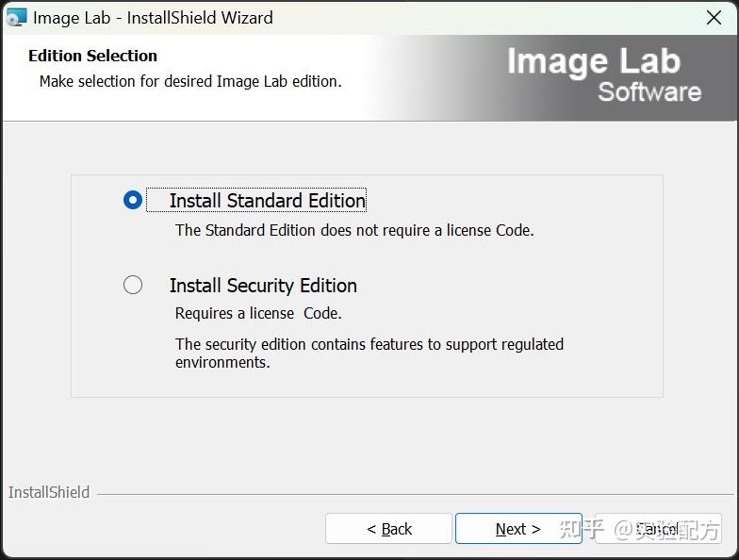
Task: Click the "Image Lab" logo text in banner
Action: [593, 61]
